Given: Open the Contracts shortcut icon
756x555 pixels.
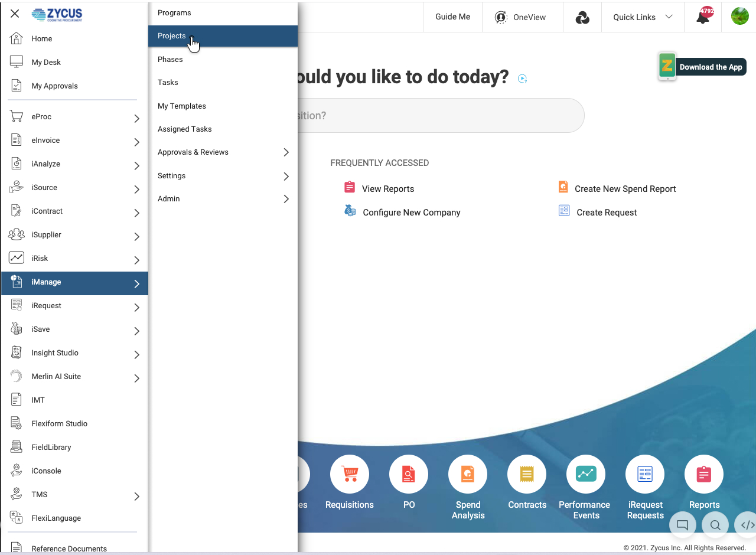Looking at the screenshot, I should [x=527, y=474].
